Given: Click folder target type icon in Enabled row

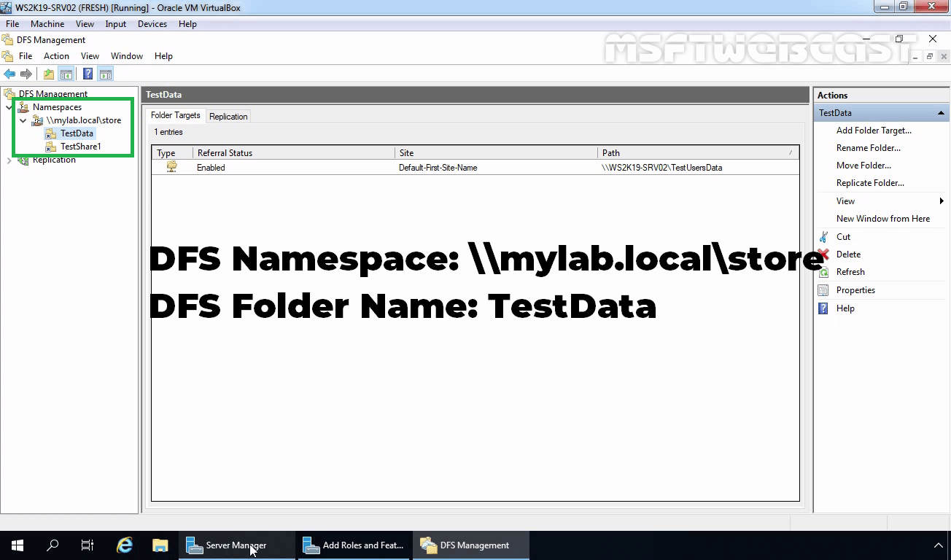Looking at the screenshot, I should click(x=171, y=167).
